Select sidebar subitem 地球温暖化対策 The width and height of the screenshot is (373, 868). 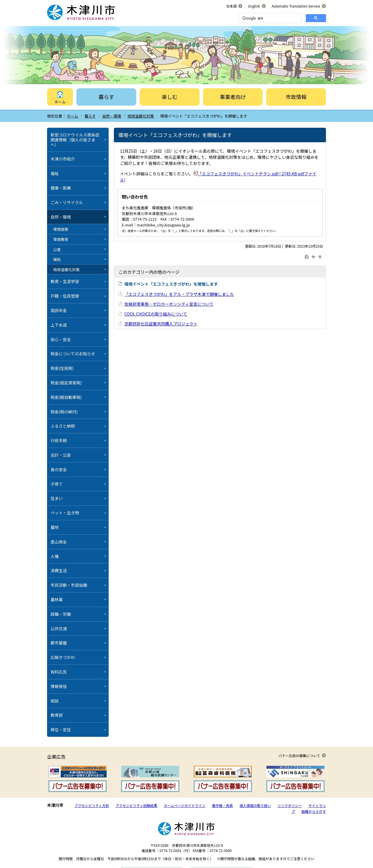click(x=78, y=270)
